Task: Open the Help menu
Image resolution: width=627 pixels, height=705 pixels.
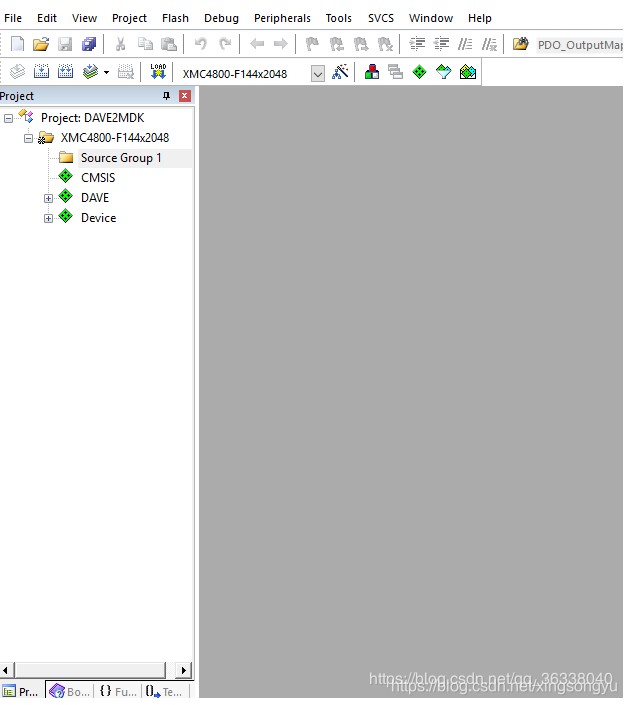Action: click(480, 18)
